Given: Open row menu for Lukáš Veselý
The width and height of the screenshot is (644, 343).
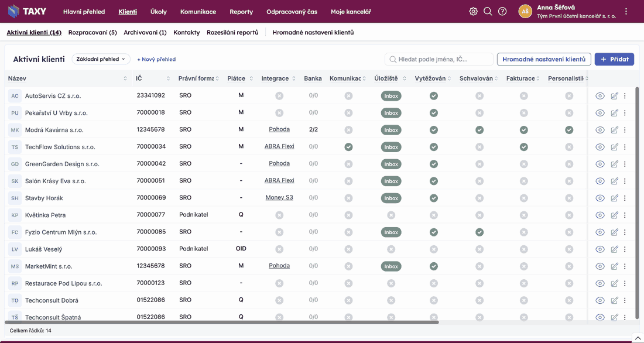Looking at the screenshot, I should [x=625, y=249].
